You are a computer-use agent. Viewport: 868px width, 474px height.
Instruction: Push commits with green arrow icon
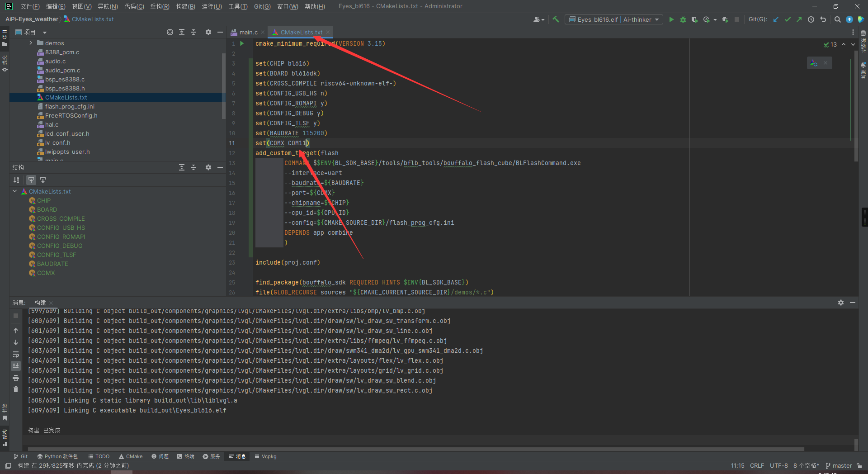[799, 19]
